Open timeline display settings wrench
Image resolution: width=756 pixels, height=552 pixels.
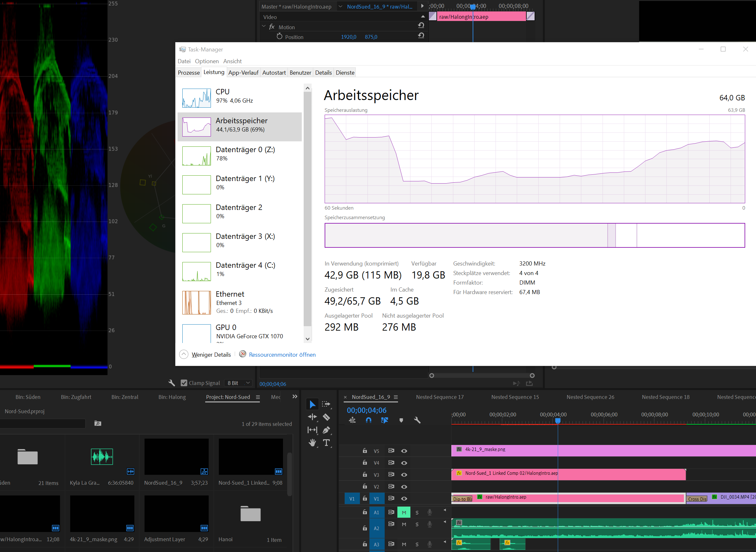coord(417,420)
